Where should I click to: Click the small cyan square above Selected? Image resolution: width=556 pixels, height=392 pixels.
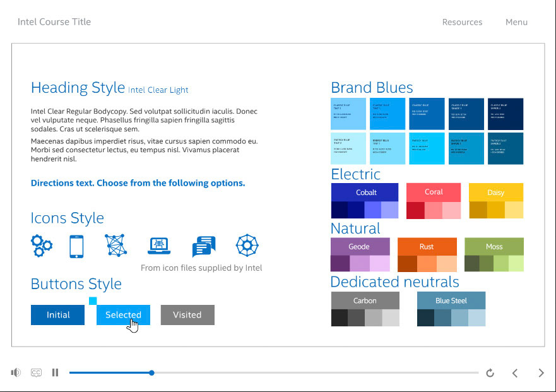pos(93,301)
